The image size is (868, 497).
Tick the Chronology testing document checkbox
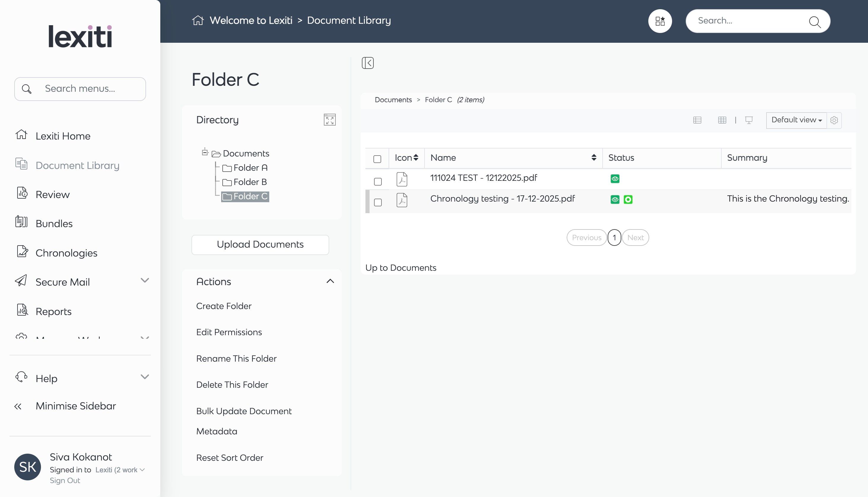[x=378, y=202]
